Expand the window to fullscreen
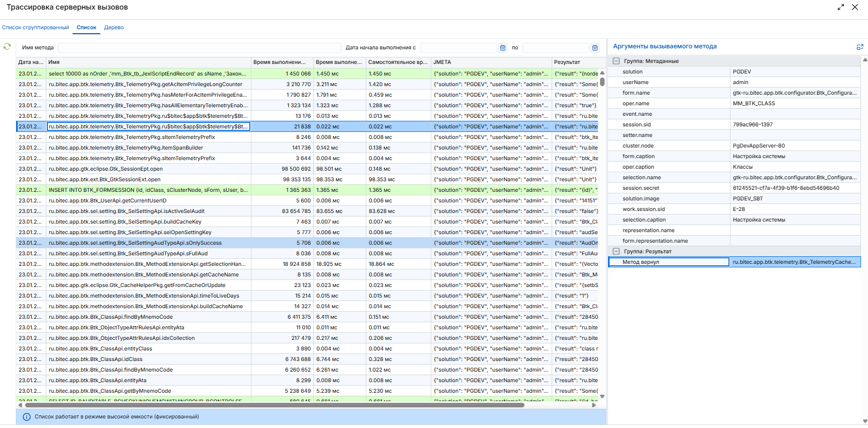Viewport: 868px width, 428px height. [x=841, y=7]
